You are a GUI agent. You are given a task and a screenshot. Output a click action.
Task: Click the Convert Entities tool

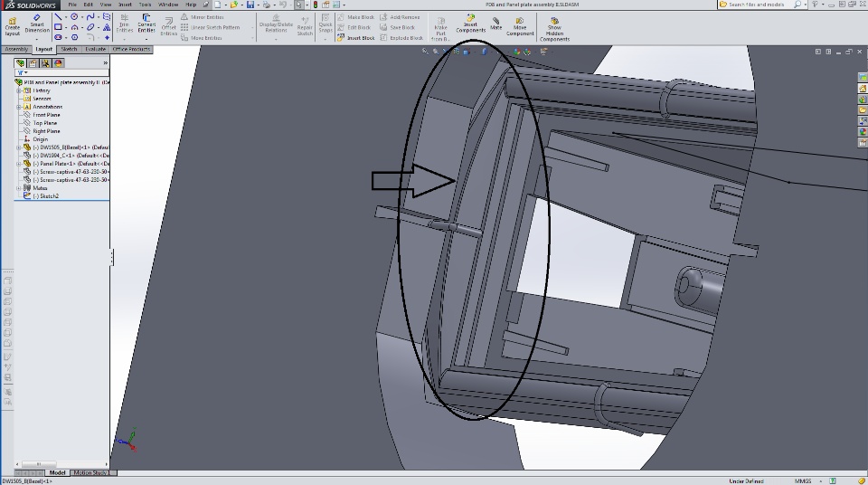coord(146,24)
